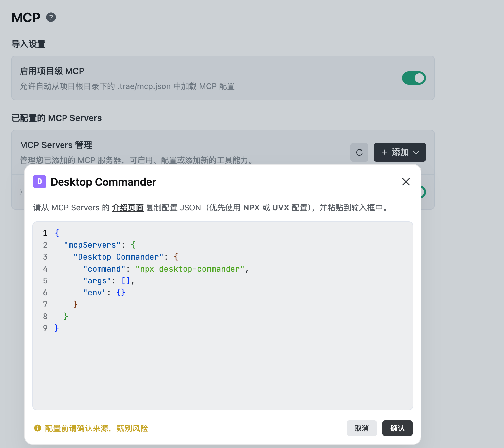Place cursor on "npx desktop-commander" string
504x448 pixels.
tap(190, 269)
